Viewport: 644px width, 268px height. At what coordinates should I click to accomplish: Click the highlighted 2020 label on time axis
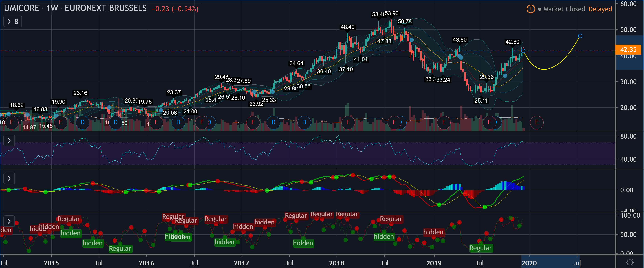529,263
